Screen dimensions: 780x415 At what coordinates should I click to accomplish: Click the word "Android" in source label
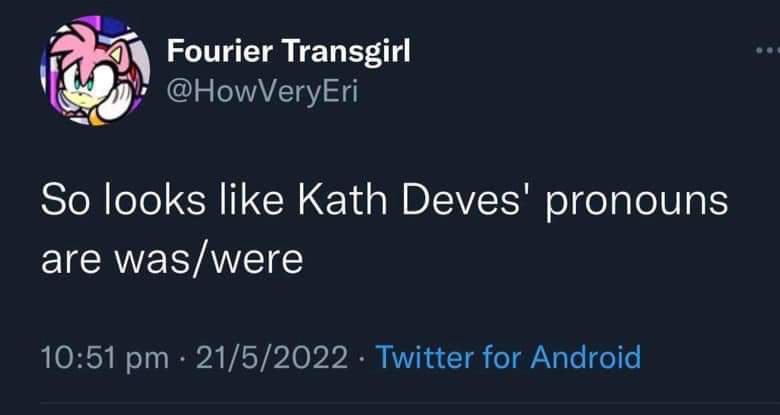coord(584,356)
